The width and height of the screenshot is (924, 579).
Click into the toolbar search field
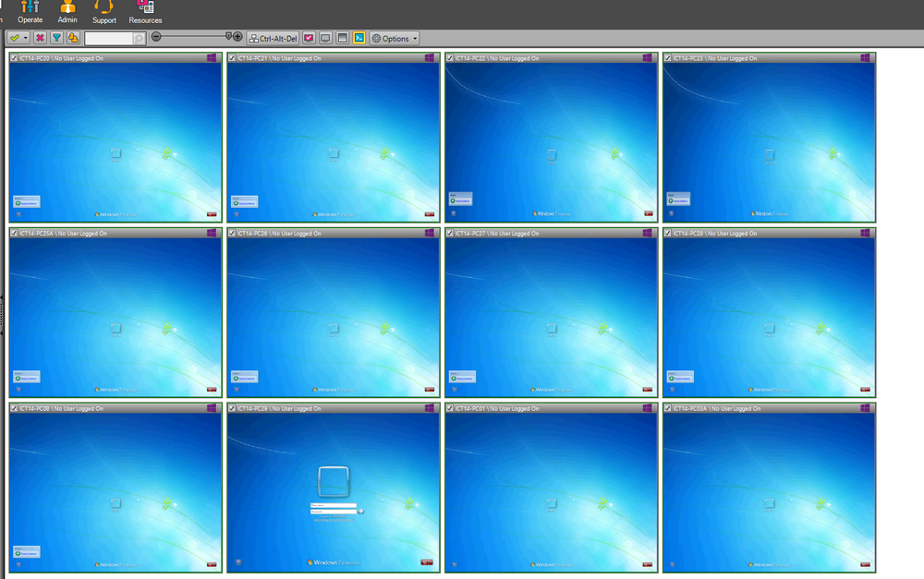click(109, 38)
